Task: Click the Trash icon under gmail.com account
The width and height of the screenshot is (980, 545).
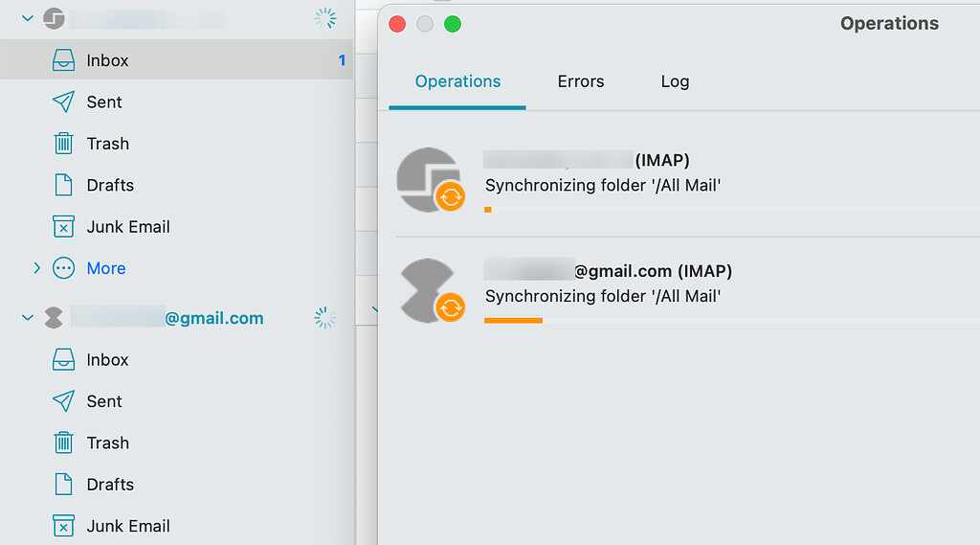Action: [x=63, y=443]
